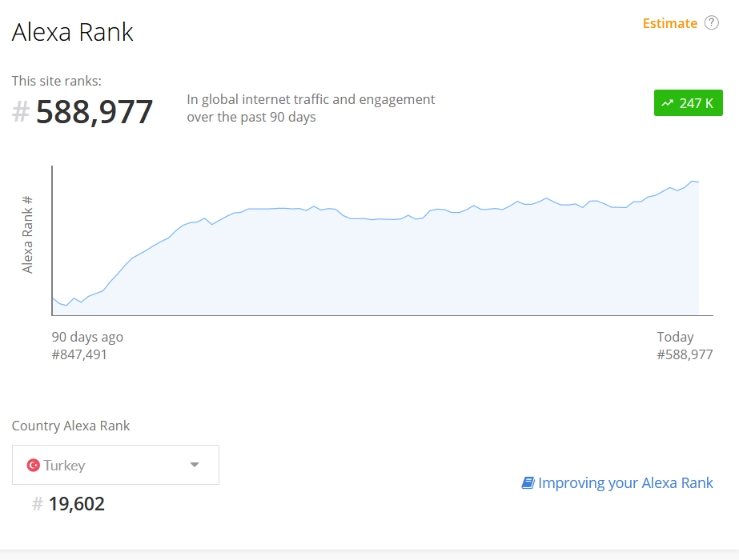Click the book icon beside Improving link
The width and height of the screenshot is (739, 560).
(528, 482)
